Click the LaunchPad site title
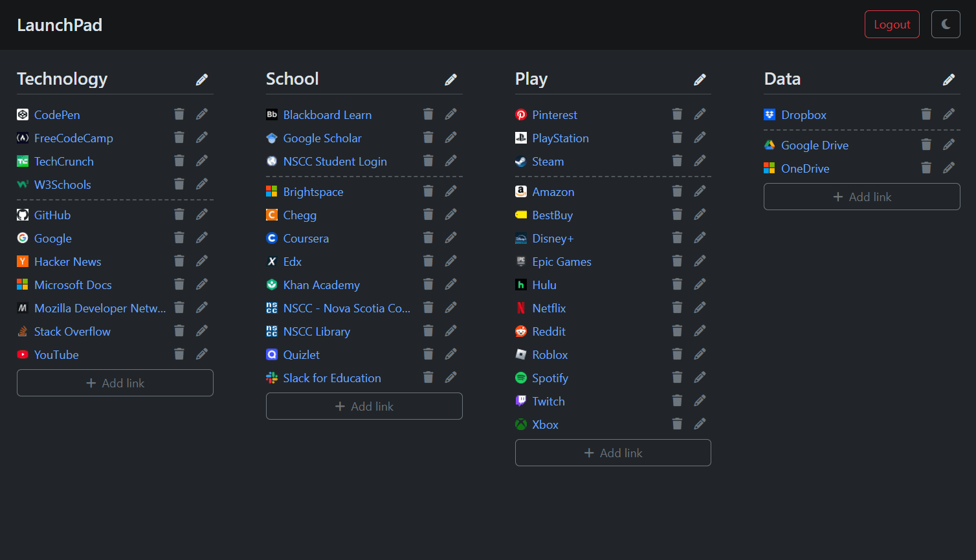976x560 pixels. 60,25
